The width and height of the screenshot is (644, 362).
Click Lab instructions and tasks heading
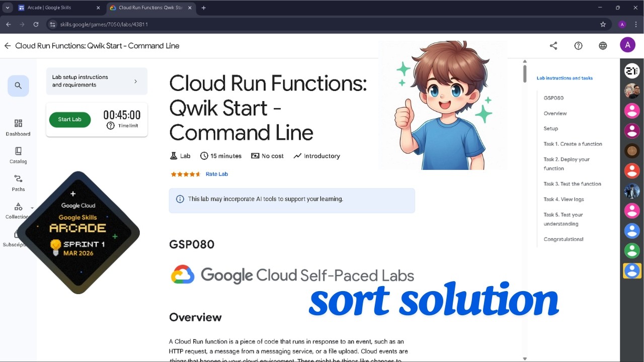[565, 78]
